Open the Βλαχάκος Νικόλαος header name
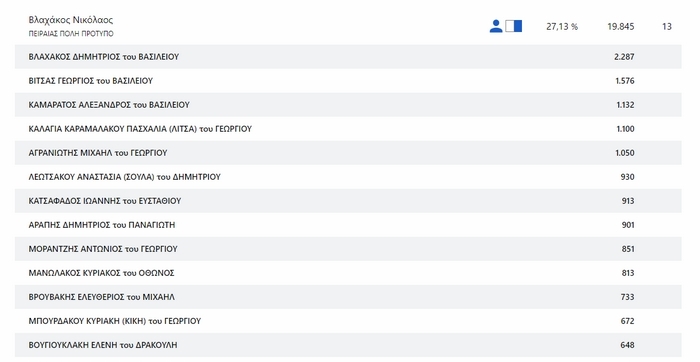 click(71, 20)
